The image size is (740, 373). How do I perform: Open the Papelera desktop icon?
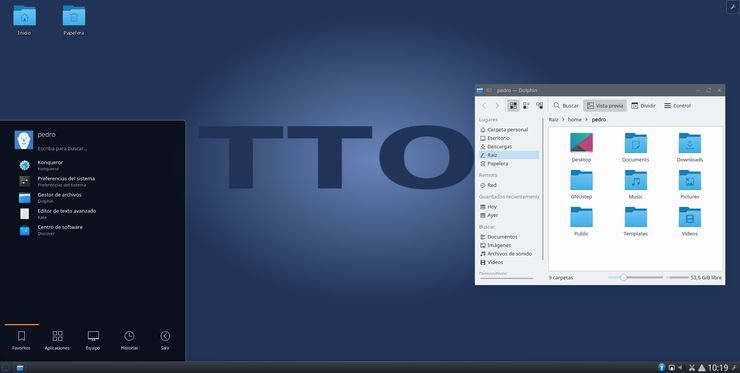click(x=74, y=20)
